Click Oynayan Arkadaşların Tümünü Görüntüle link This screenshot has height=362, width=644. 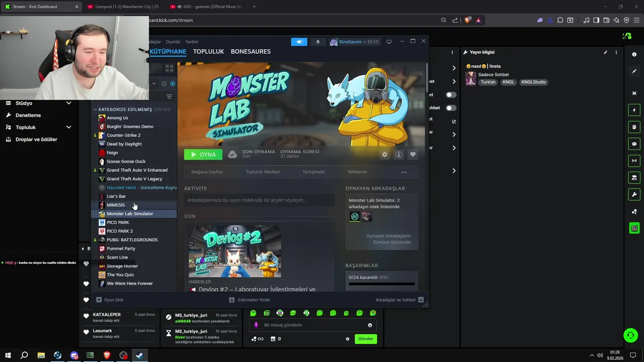click(388, 239)
